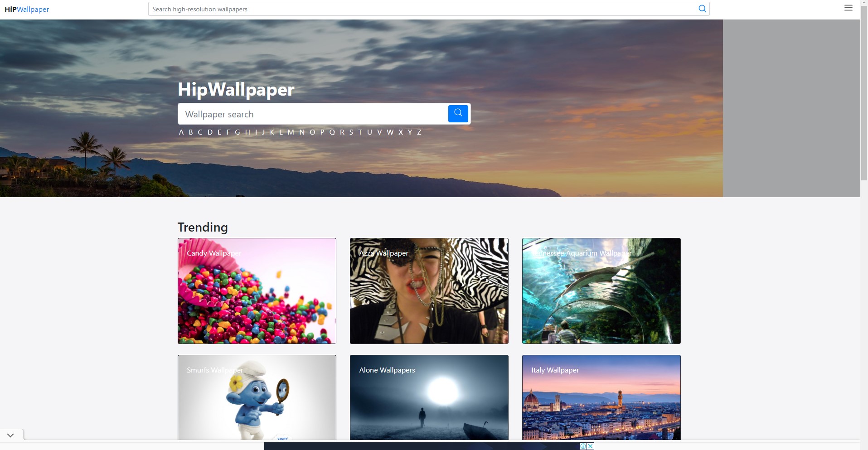Browse wallpapers starting with letter W

pyautogui.click(x=390, y=132)
